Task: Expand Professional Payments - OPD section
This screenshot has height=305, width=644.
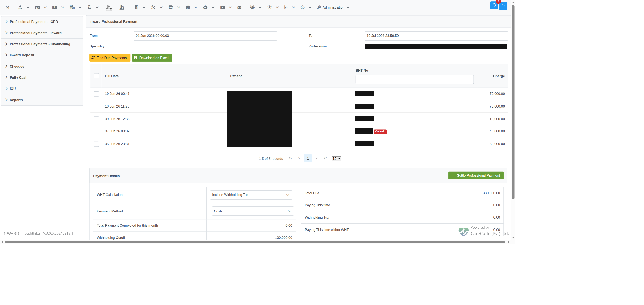Action: (x=42, y=22)
